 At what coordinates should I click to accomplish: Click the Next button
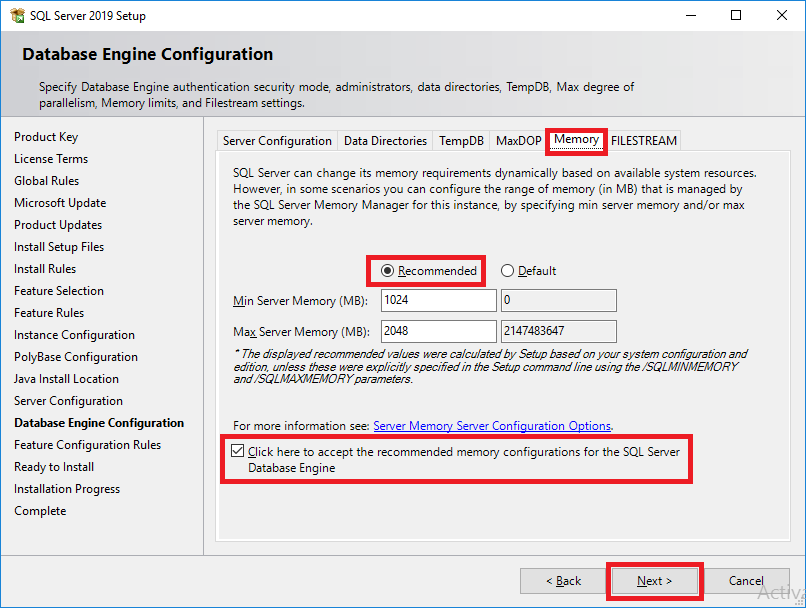coord(654,581)
